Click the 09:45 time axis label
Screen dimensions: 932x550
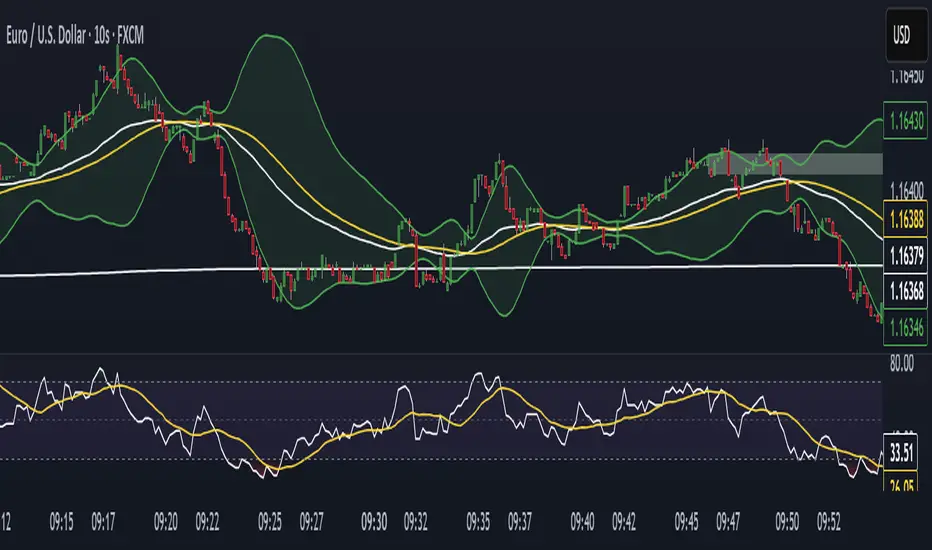pyautogui.click(x=686, y=521)
